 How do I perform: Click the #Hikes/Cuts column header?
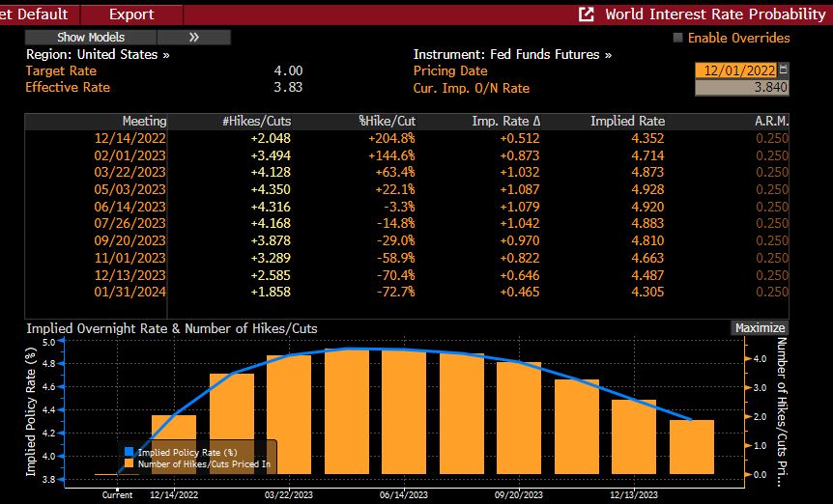tap(256, 121)
